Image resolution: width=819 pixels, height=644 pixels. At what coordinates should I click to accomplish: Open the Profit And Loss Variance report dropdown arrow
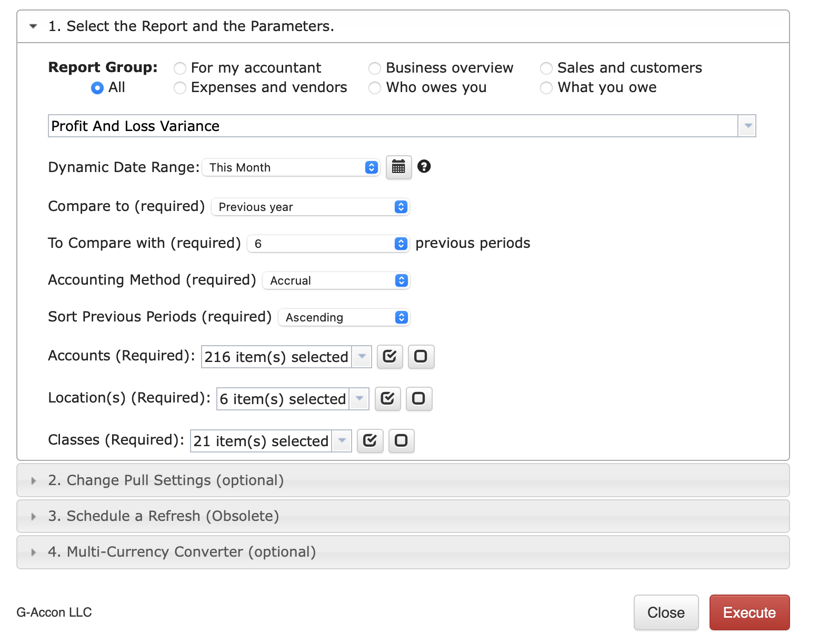pos(747,126)
